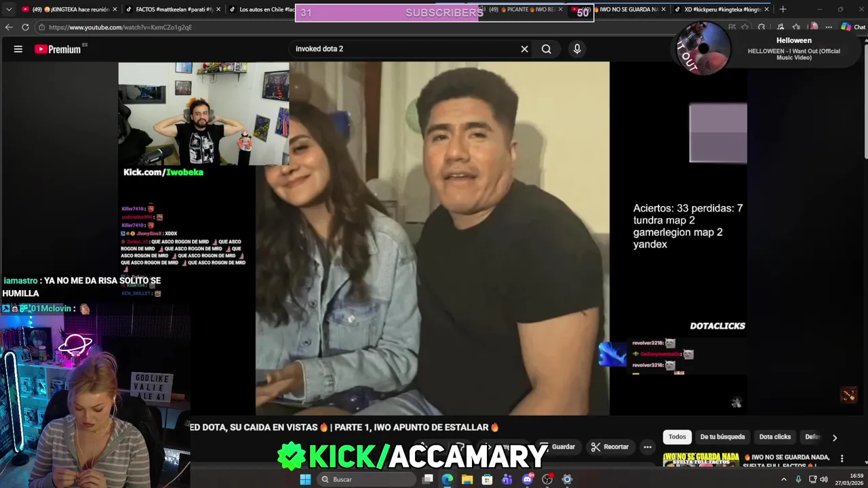The height and width of the screenshot is (488, 868).
Task: Open the YouTube hamburger guide menu
Action: pyautogui.click(x=18, y=49)
